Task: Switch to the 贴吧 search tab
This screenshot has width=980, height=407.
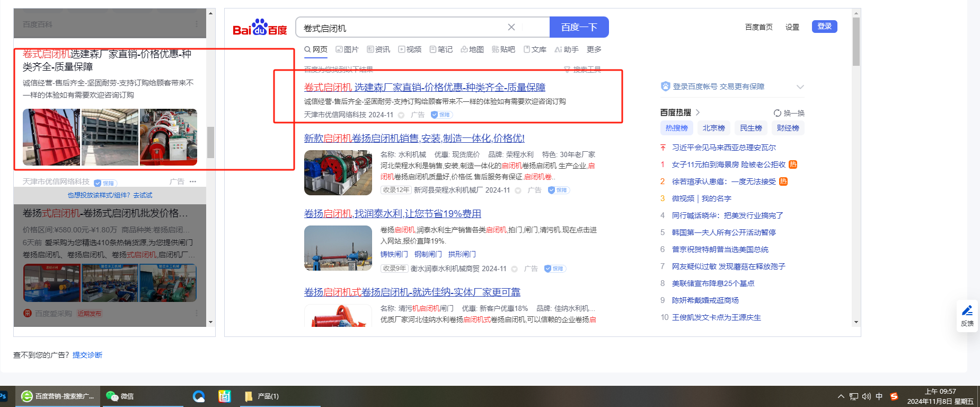Action: click(x=504, y=49)
